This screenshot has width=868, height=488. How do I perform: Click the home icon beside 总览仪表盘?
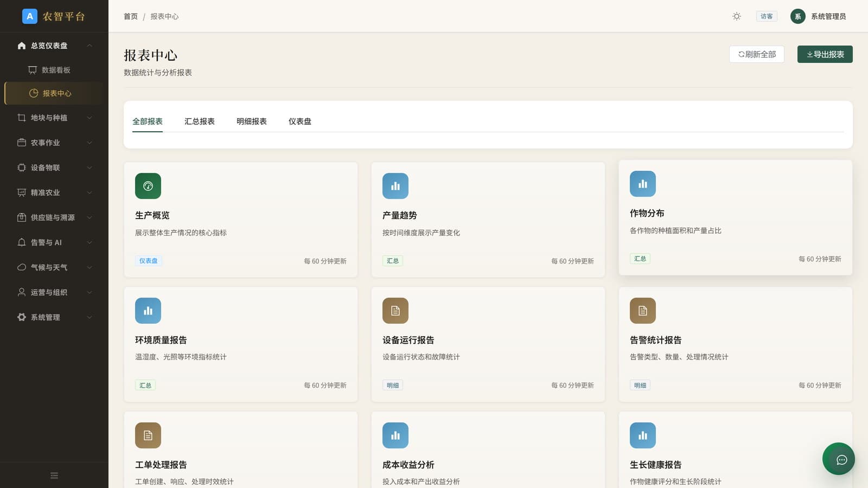coord(22,46)
